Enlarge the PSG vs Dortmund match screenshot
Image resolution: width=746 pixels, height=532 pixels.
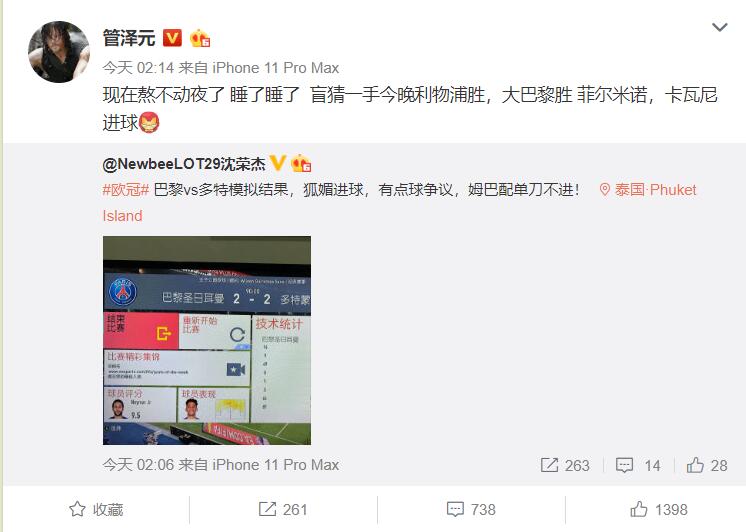(207, 340)
